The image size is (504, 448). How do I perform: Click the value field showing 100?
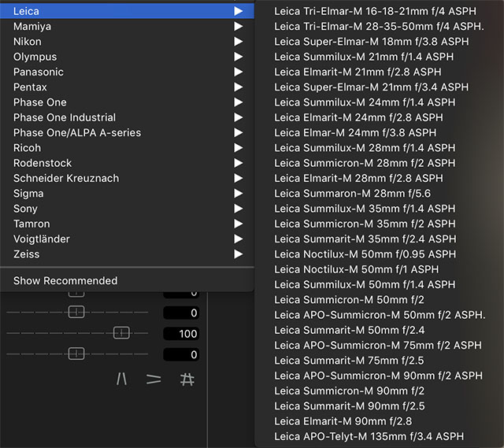point(181,334)
